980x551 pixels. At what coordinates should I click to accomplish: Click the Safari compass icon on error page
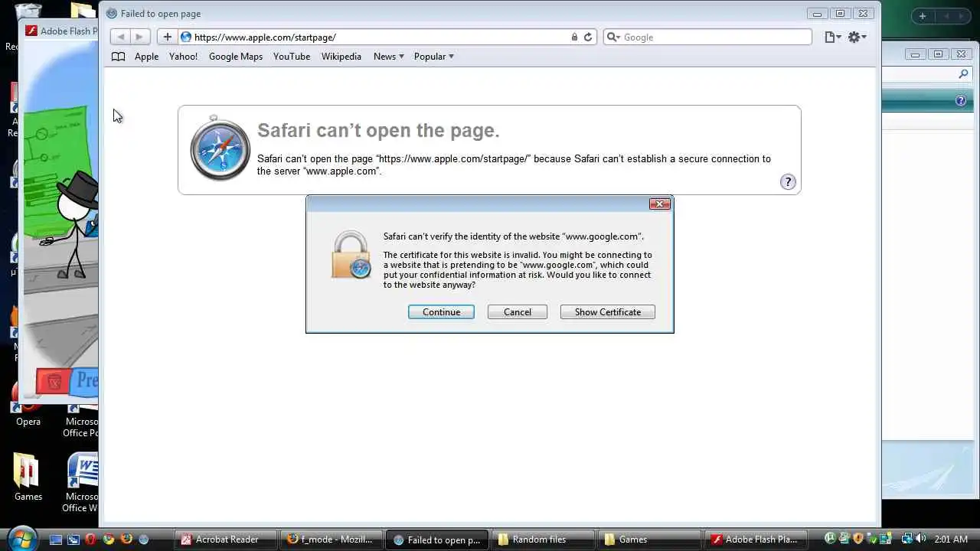coord(220,148)
